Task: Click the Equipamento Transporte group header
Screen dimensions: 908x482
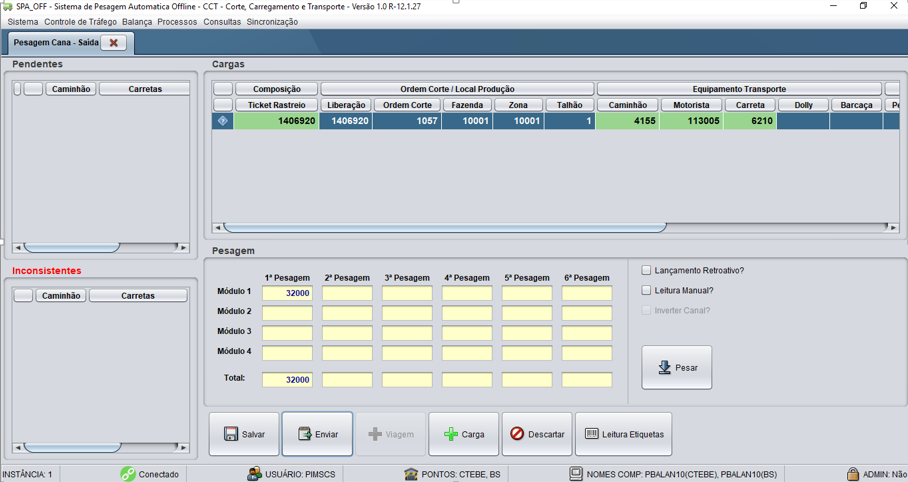Action: [739, 89]
